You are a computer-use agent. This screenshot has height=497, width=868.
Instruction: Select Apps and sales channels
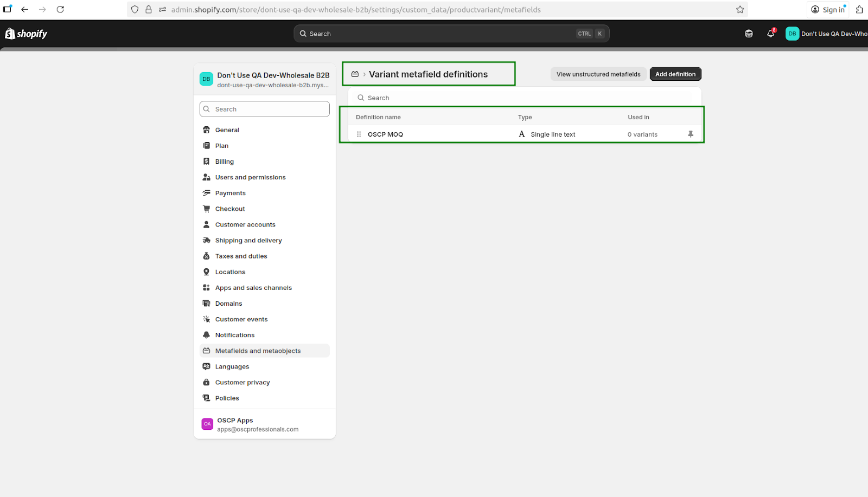pos(253,288)
